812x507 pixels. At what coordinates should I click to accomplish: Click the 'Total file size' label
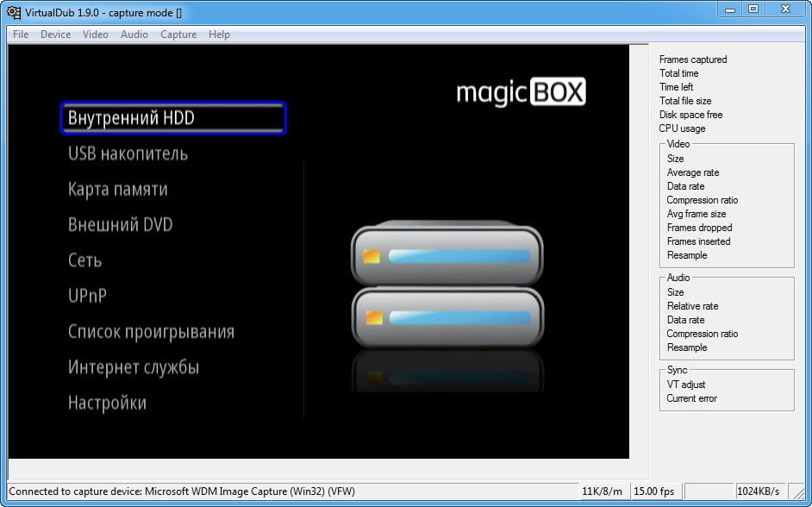685,101
